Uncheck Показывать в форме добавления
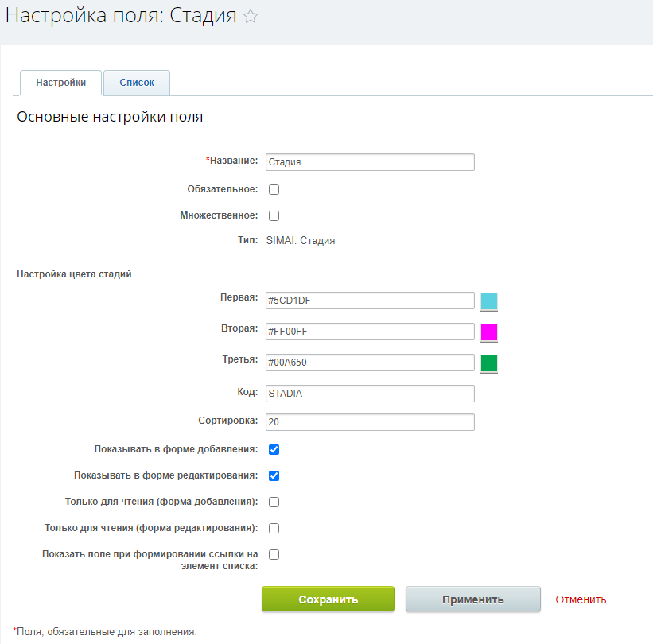653x644 pixels. click(x=274, y=449)
